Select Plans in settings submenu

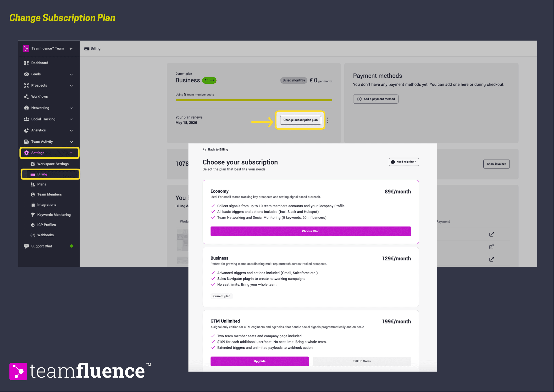point(42,184)
